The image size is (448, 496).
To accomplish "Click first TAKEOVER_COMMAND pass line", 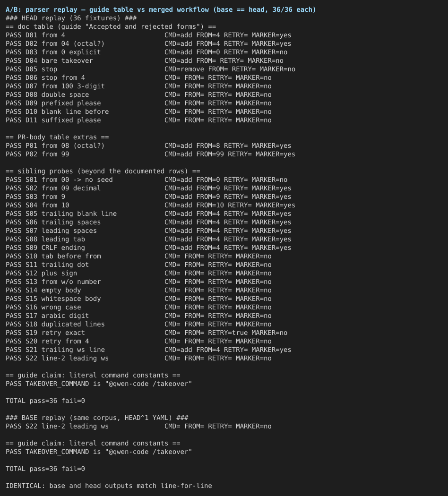I will [99, 384].
